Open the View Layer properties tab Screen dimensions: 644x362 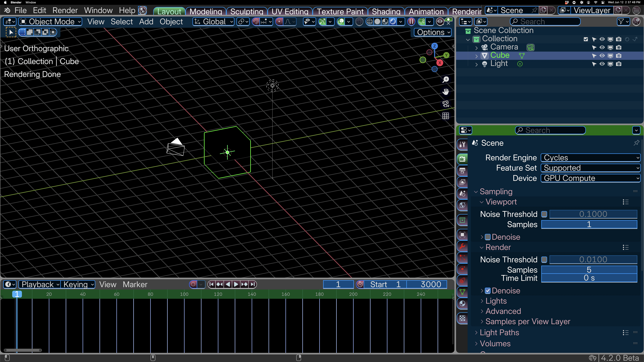point(462,182)
